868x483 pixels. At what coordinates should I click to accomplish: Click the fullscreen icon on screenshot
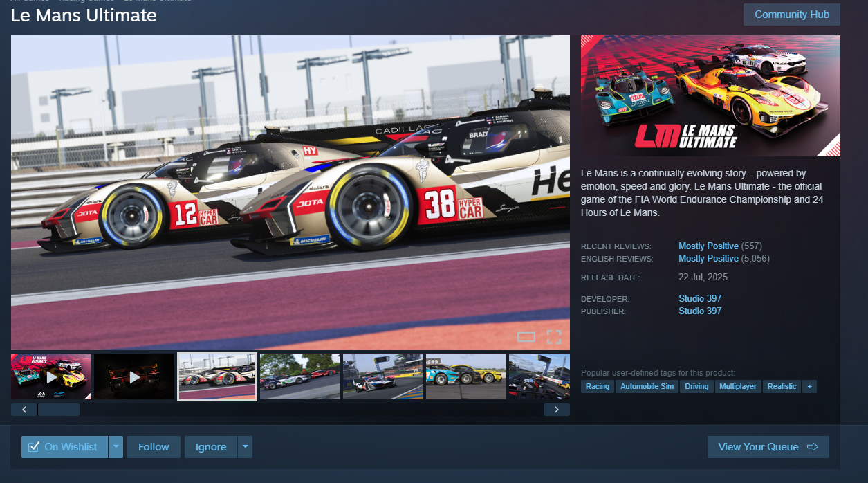tap(553, 337)
